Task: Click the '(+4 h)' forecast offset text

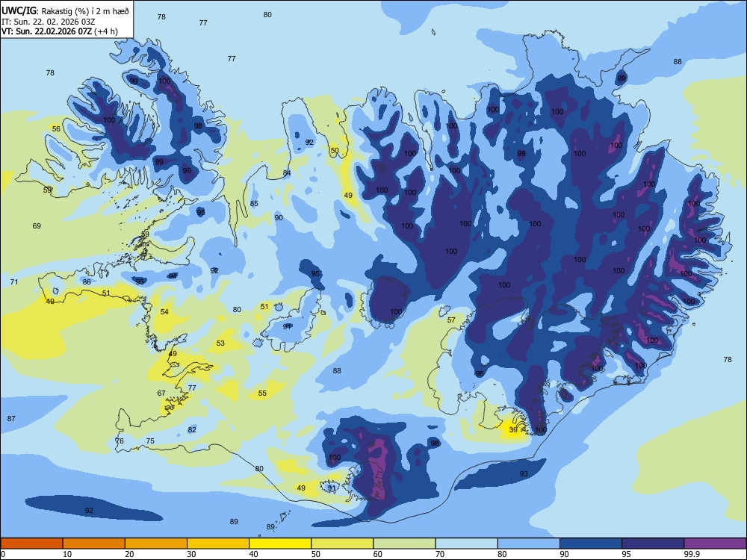Action: point(106,32)
